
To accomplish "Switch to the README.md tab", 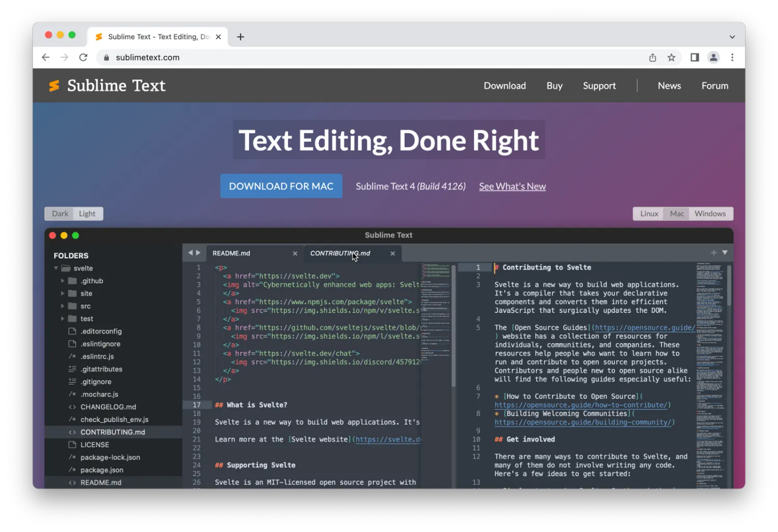I will point(231,253).
